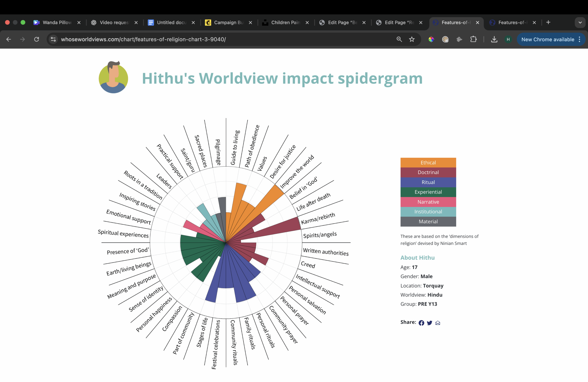Image resolution: width=588 pixels, height=382 pixels.
Task: Share chart via Twitter icon
Action: pos(429,323)
